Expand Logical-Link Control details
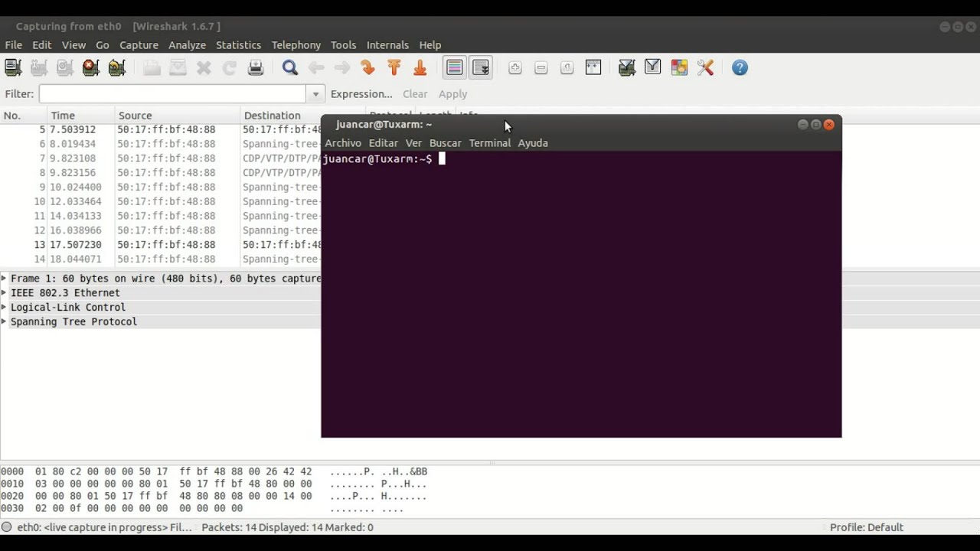The width and height of the screenshot is (980, 551). 4,308
